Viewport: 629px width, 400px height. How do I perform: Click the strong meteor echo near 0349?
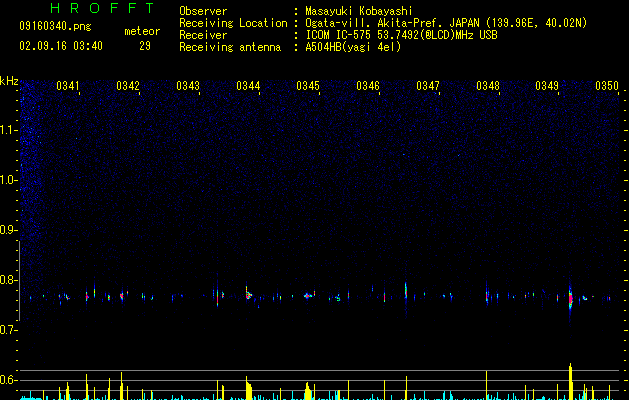pyautogui.click(x=570, y=299)
